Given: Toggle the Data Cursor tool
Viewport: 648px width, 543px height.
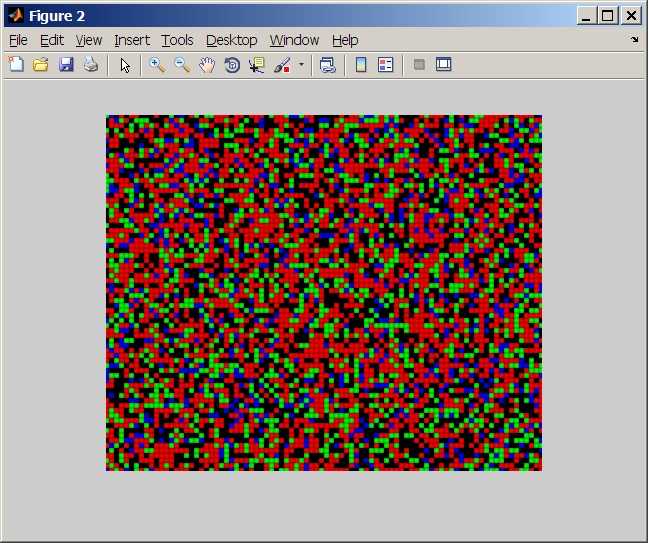Looking at the screenshot, I should point(257,65).
